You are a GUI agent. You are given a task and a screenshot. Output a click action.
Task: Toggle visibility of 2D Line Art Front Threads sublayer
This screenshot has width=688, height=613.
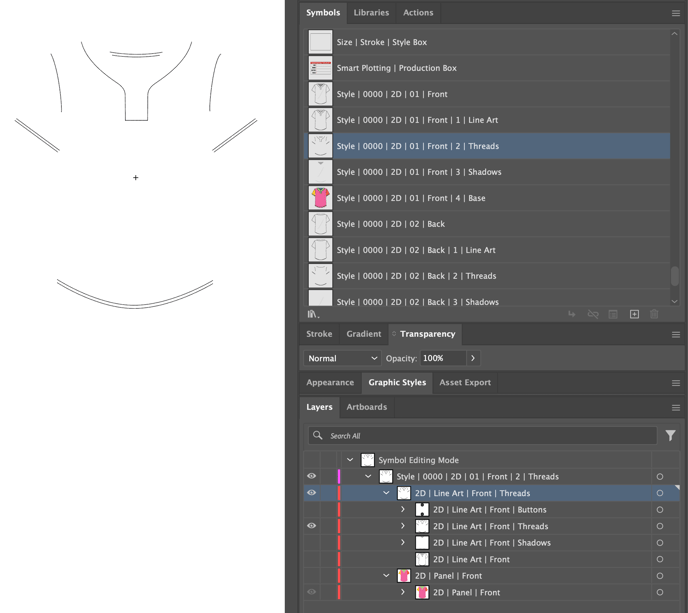tap(311, 526)
